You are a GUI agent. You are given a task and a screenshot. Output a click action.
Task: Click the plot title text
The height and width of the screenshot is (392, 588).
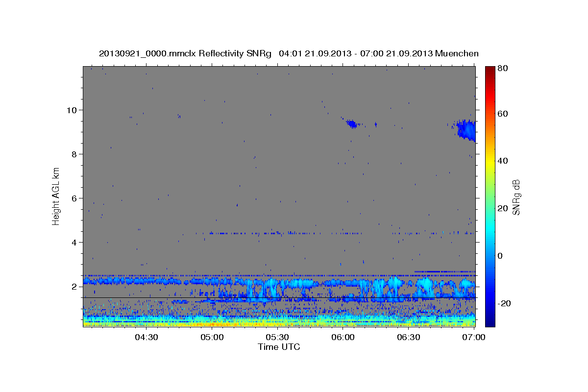point(289,53)
